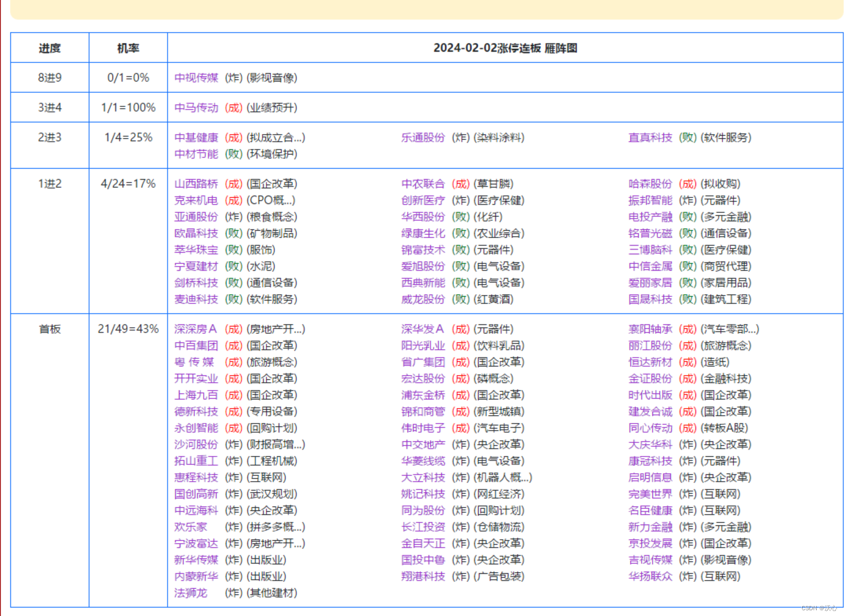Open the 中视传媒 stock link
Viewport: 845px width, 616px height.
pos(196,78)
